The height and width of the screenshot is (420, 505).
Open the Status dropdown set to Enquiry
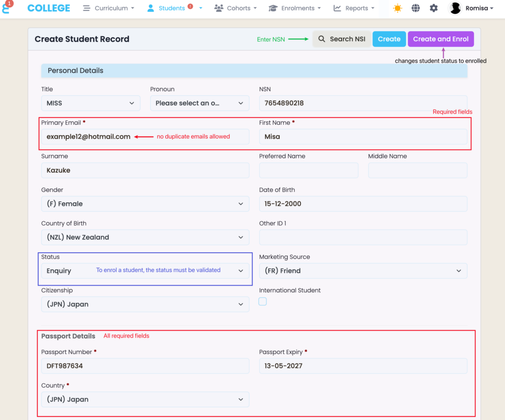tap(145, 271)
